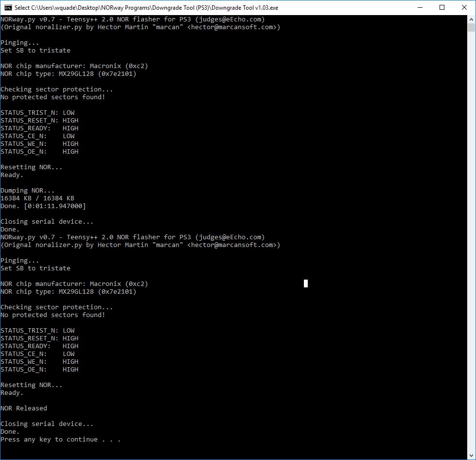Screen dimensions: 476x460
Task: Click the scrollbar down arrow
Action: point(471,456)
